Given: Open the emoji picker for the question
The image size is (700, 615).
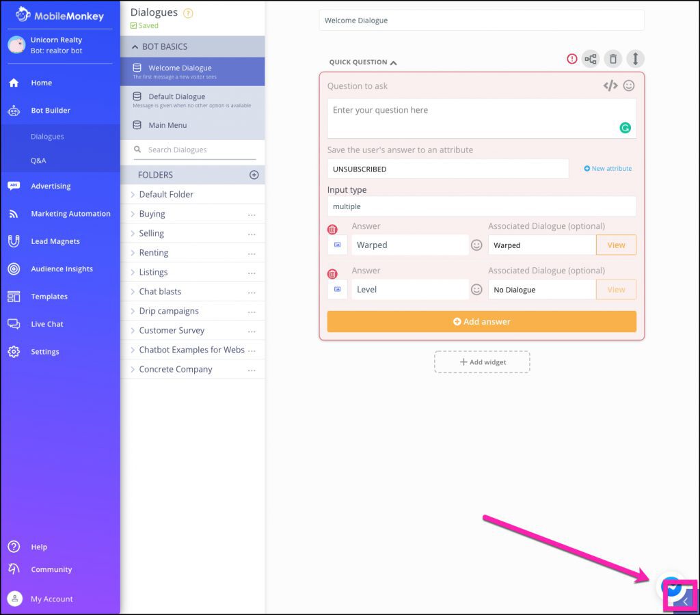Looking at the screenshot, I should click(628, 85).
